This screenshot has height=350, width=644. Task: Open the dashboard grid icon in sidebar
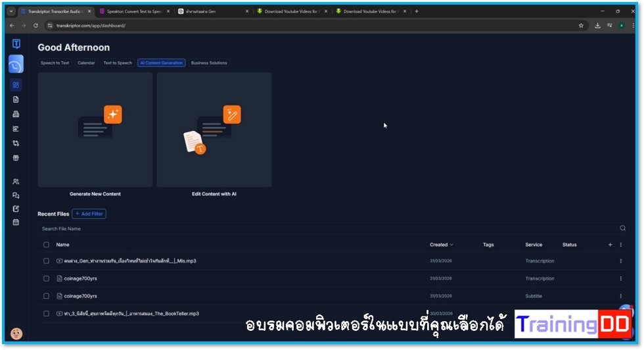(16, 85)
